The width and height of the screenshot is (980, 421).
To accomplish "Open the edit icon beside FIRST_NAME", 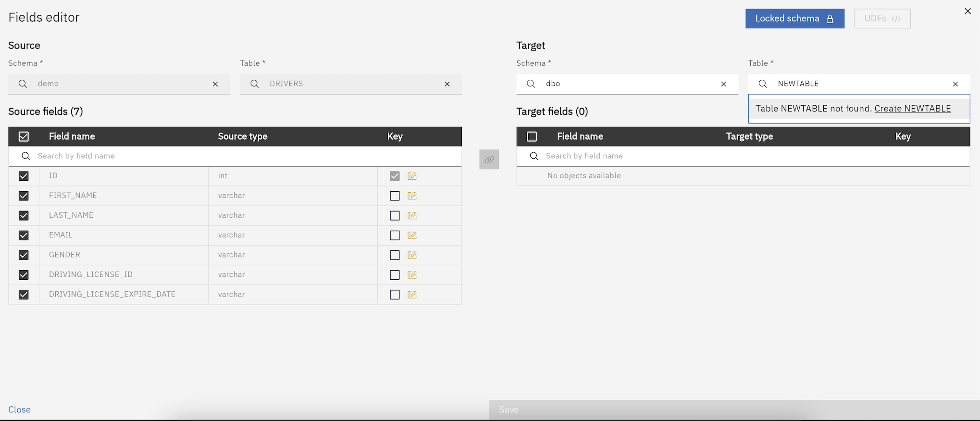I will click(x=412, y=196).
